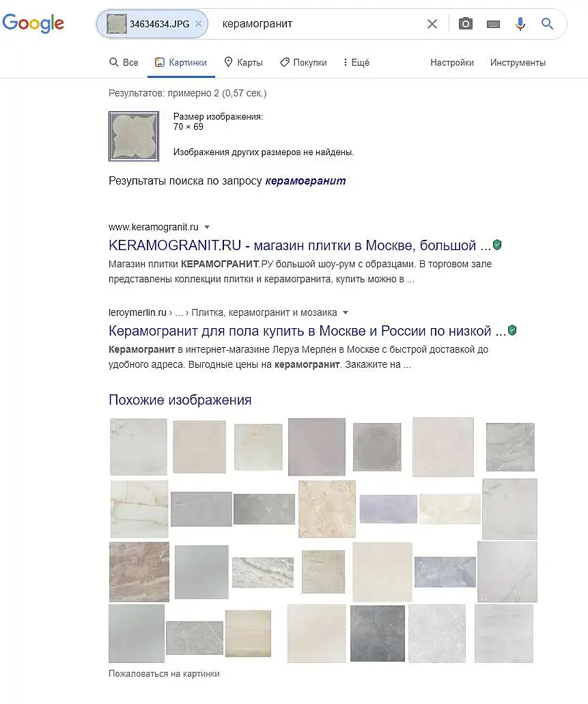
Task: Click the magnifier search button
Action: (x=547, y=24)
